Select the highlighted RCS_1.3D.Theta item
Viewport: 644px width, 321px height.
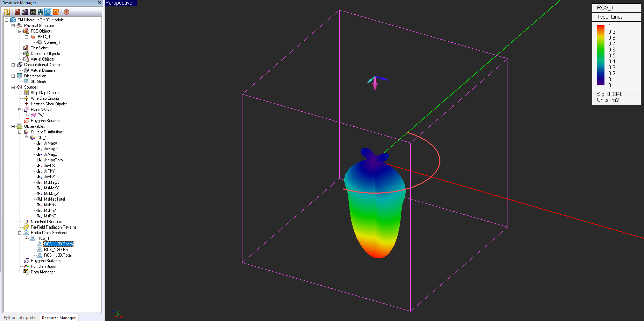[x=58, y=244]
